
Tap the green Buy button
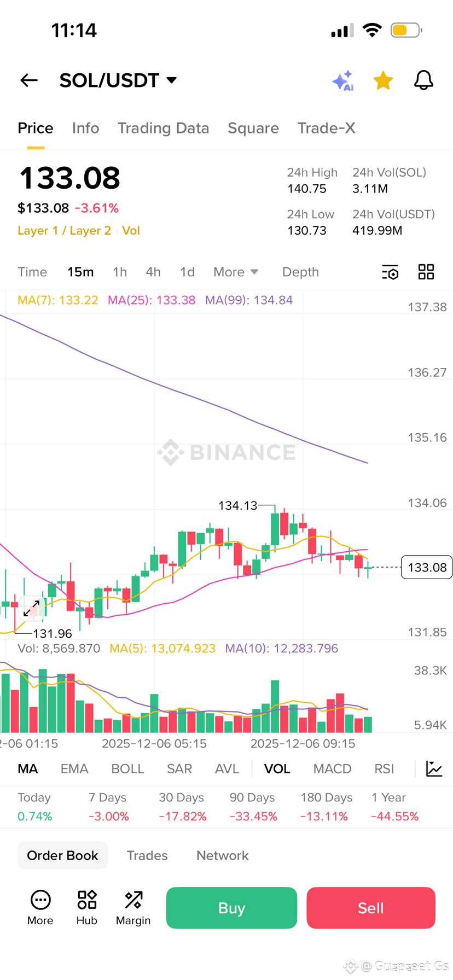[231, 908]
